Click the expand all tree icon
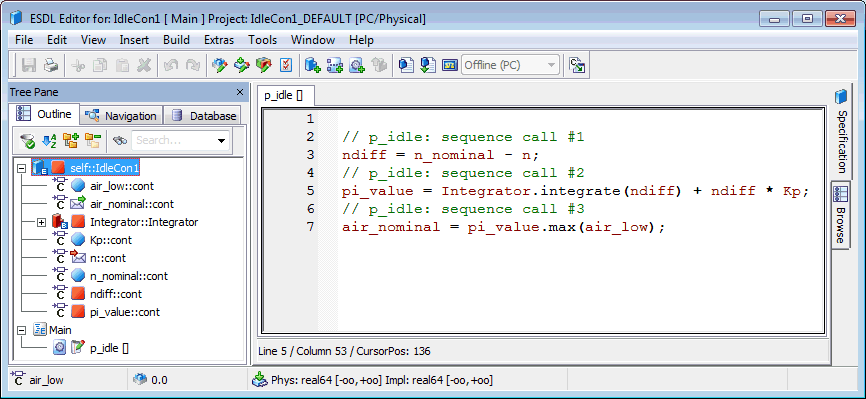The image size is (866, 399). 70,141
